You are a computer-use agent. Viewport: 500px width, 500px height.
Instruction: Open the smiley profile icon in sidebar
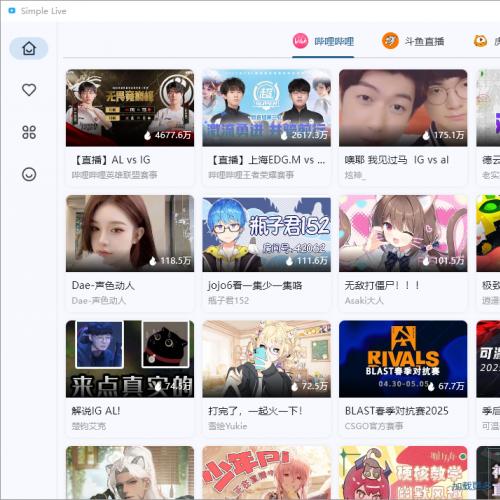29,174
